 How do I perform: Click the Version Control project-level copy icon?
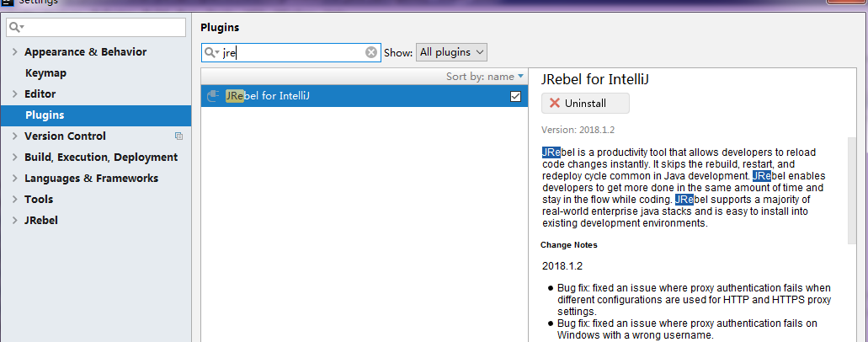tap(178, 136)
